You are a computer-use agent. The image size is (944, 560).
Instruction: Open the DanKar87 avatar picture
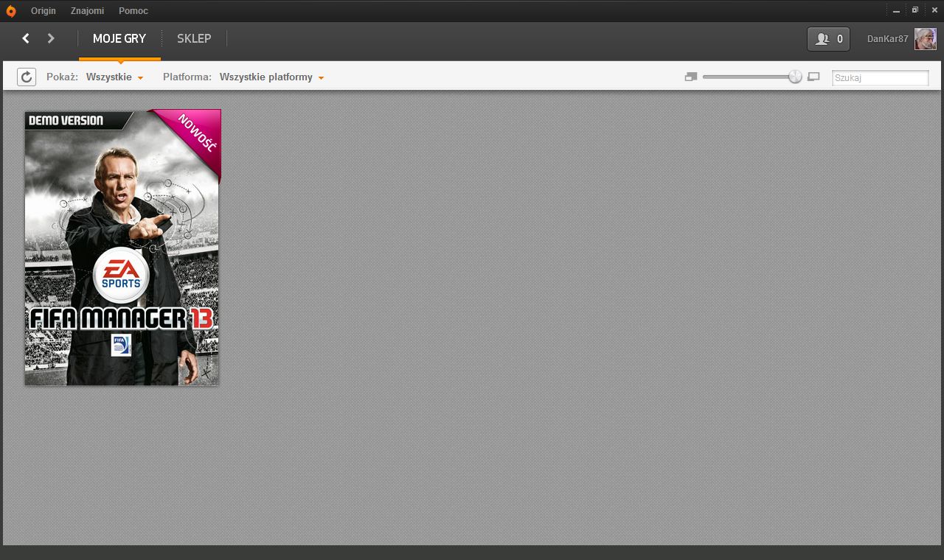pyautogui.click(x=926, y=39)
